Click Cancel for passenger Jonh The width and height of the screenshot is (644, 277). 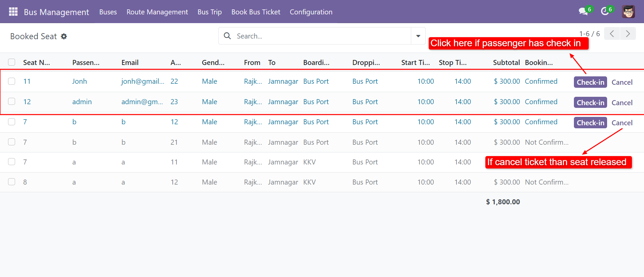point(622,82)
